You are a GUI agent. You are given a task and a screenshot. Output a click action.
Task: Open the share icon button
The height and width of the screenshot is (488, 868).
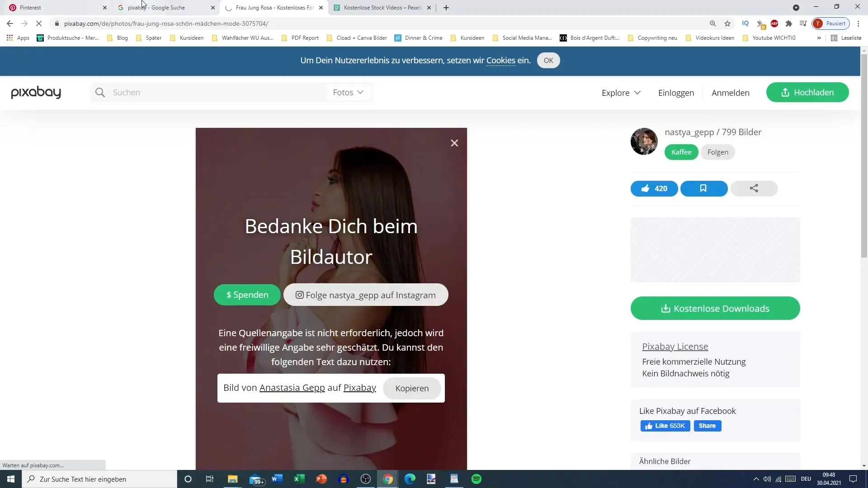point(754,188)
